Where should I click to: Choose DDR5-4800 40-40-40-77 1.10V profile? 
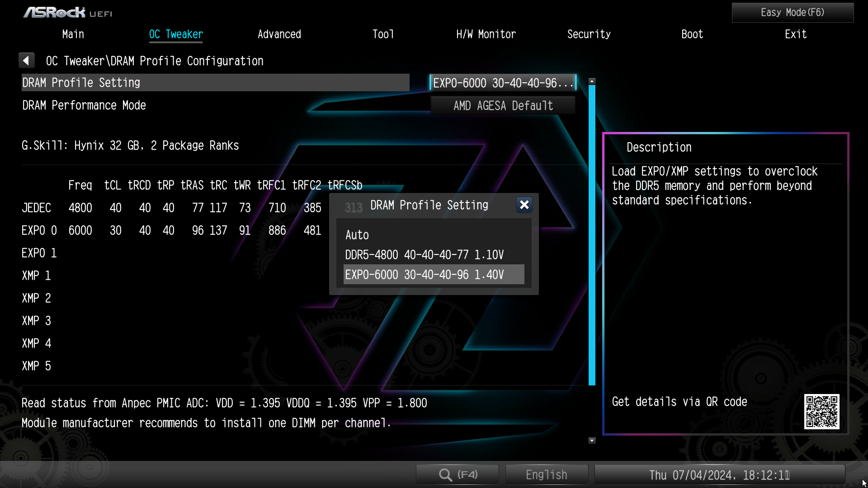(434, 255)
